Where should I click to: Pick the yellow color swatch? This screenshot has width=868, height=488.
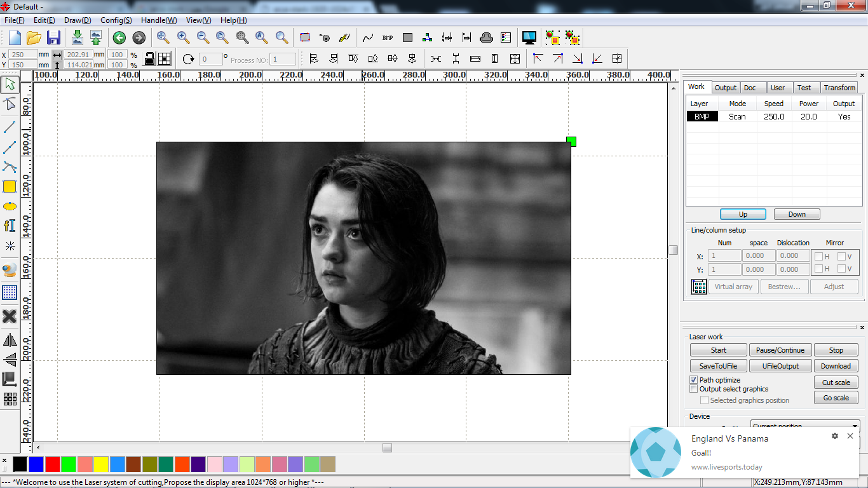[x=101, y=464]
